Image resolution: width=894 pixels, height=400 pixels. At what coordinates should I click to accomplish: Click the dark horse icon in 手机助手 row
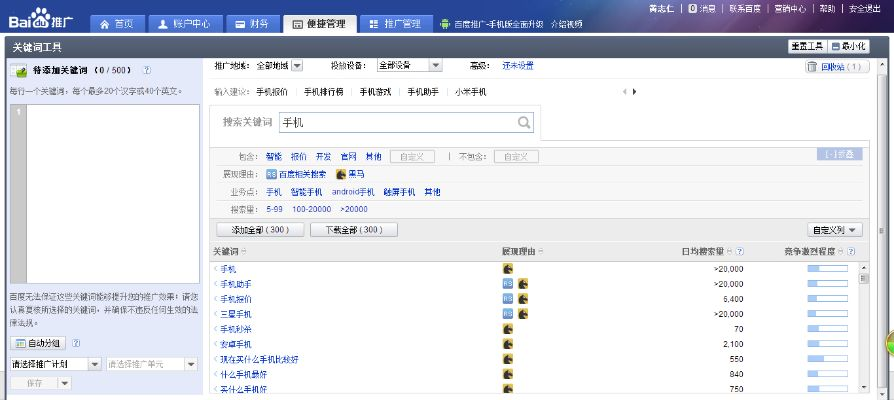tap(523, 284)
